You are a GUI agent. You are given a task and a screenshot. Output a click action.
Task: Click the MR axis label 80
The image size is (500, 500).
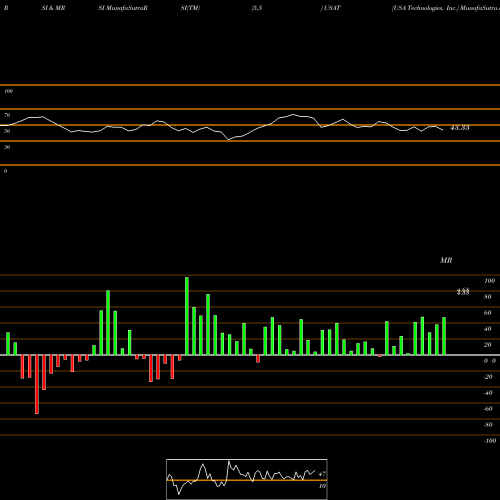click(x=488, y=297)
